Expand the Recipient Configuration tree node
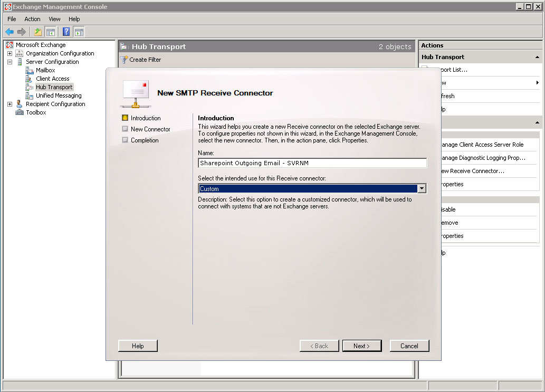The height and width of the screenshot is (392, 545). 9,104
